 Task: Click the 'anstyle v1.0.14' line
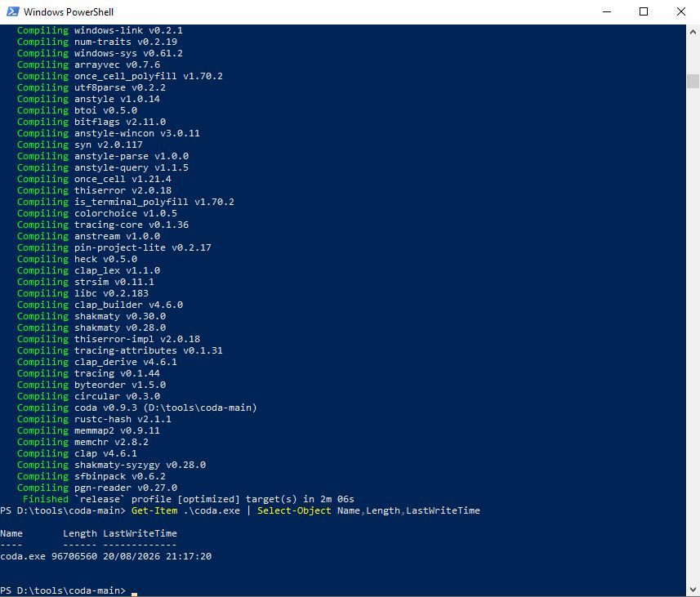[88, 99]
